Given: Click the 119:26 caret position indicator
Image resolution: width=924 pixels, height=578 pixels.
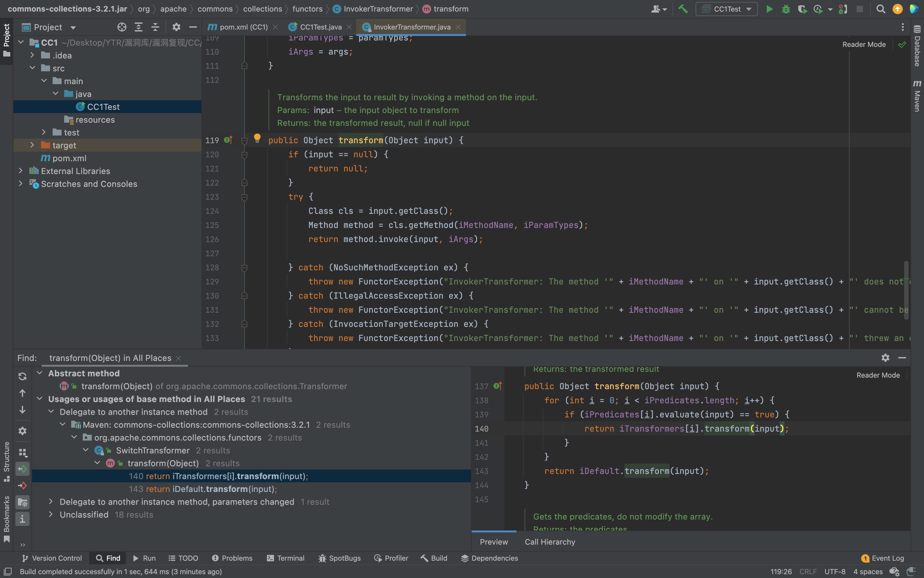Looking at the screenshot, I should tap(781, 572).
